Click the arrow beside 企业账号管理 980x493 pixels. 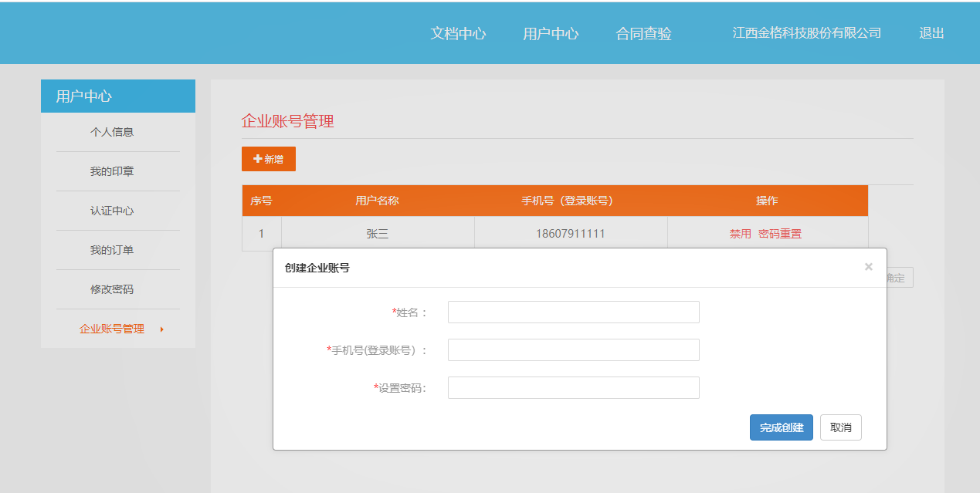(161, 329)
